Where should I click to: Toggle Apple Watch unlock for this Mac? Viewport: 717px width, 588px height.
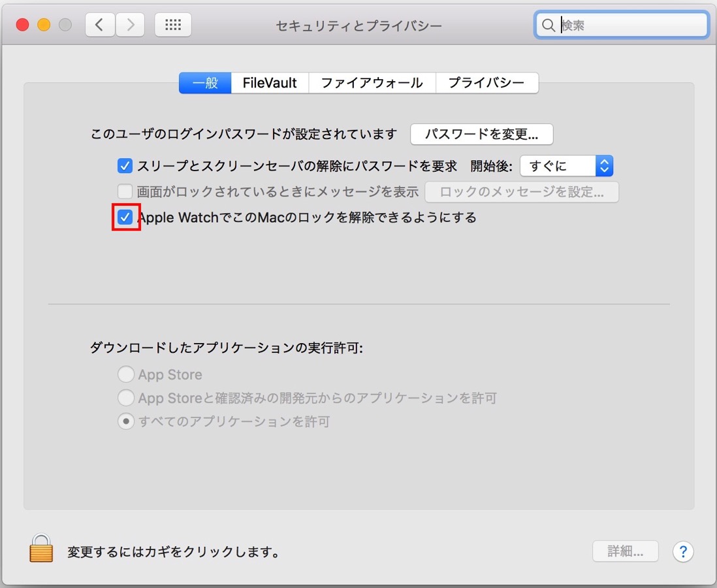click(x=125, y=217)
